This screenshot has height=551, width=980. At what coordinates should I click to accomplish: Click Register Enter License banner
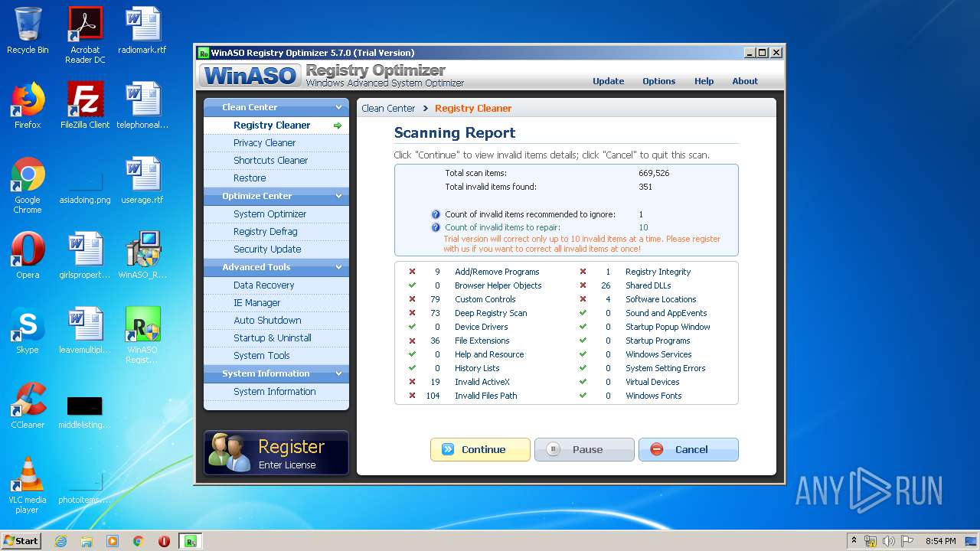(276, 453)
